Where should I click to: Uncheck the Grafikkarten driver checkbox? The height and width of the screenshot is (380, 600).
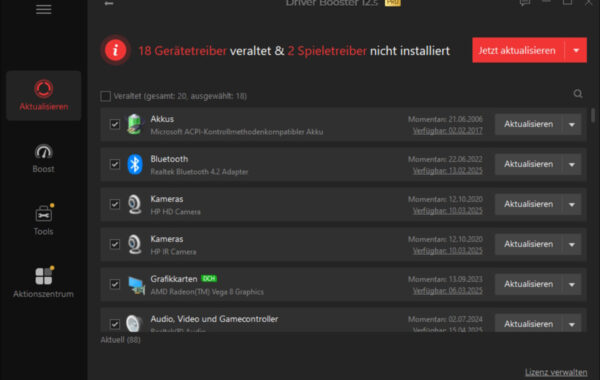(x=115, y=284)
